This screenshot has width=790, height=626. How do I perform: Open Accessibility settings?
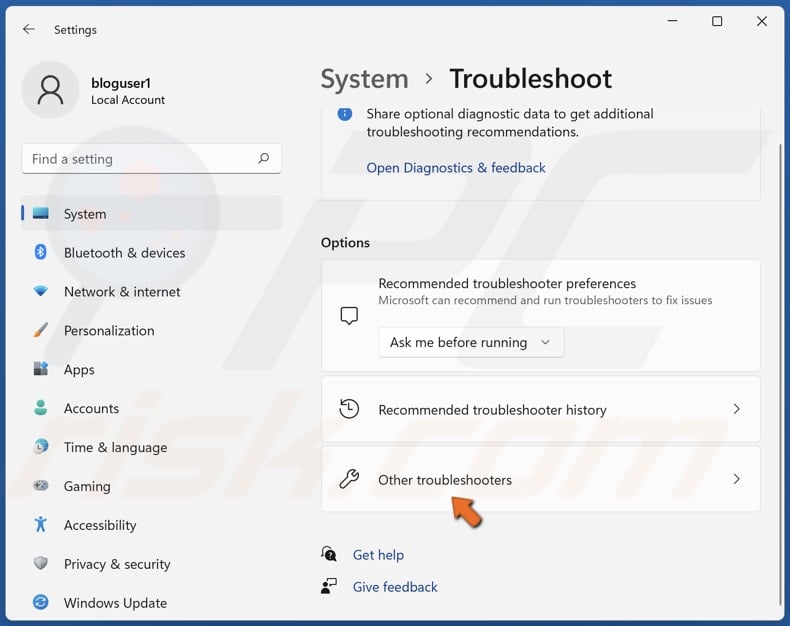(151, 524)
